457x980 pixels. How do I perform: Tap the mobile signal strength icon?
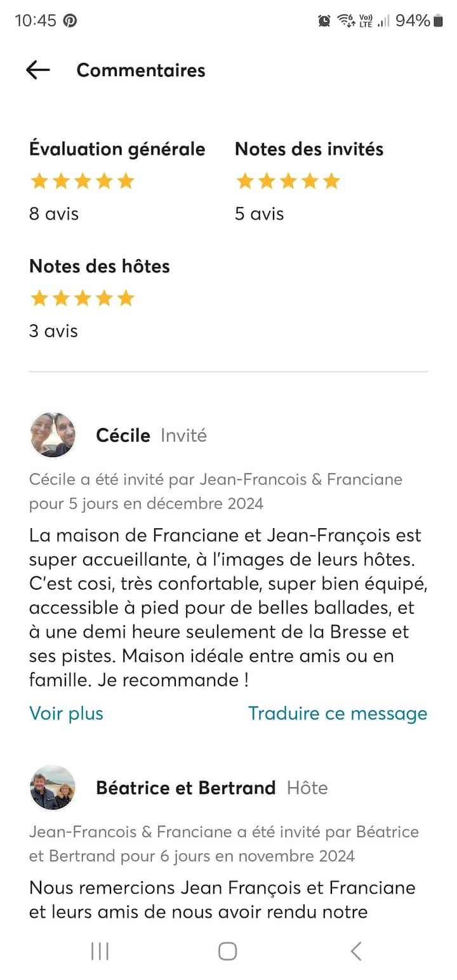383,21
